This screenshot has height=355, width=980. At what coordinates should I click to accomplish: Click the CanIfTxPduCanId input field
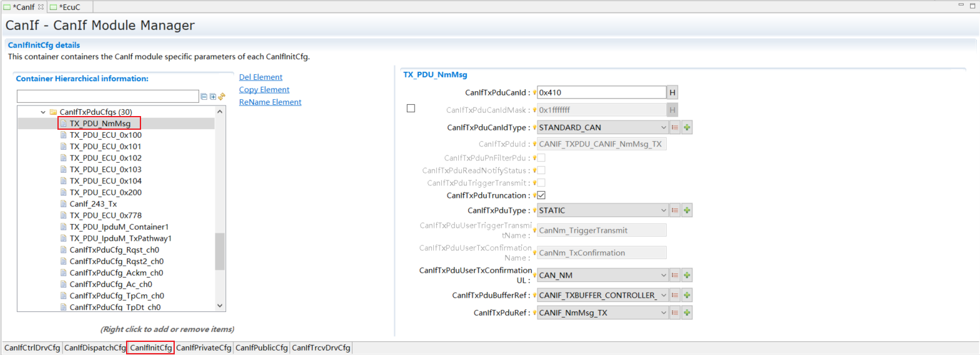pos(601,92)
